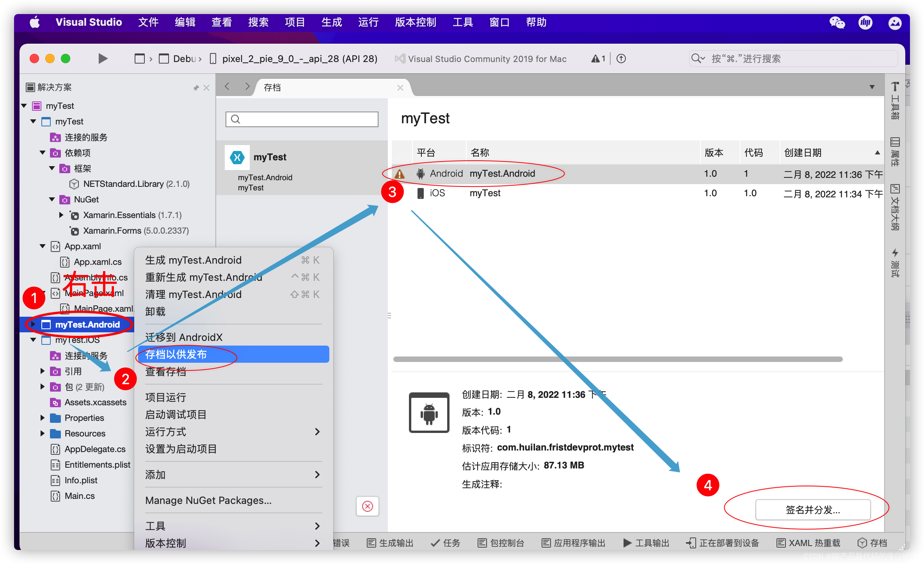Open the 生成 menu
924x564 pixels.
pos(332,22)
